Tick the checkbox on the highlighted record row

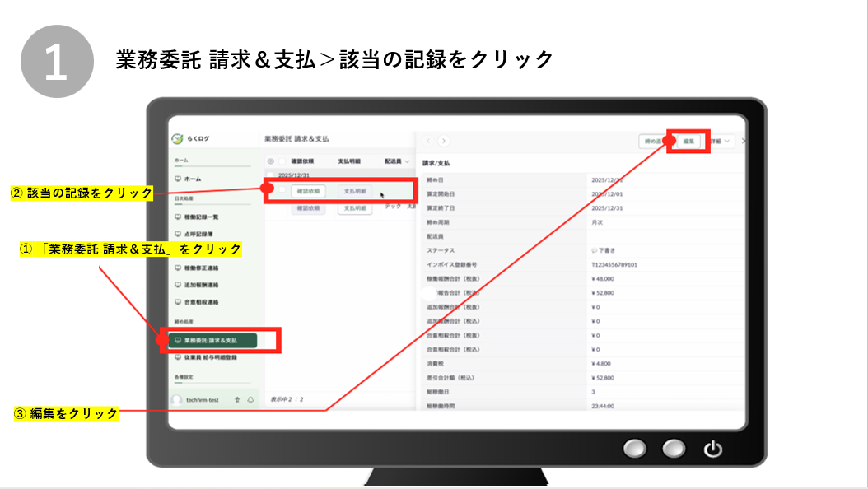pyautogui.click(x=282, y=190)
